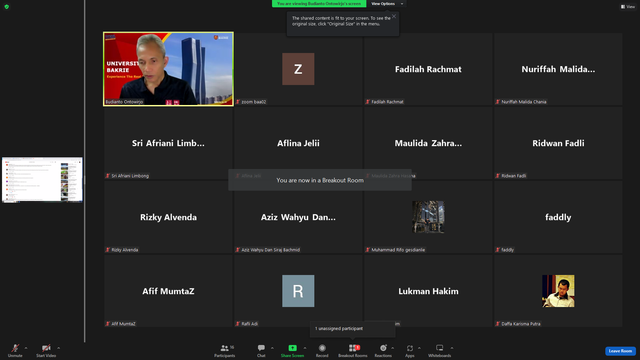Viewport: 640px width, 360px height.
Task: Expand the arrow next to Reactions
Action: [393, 348]
